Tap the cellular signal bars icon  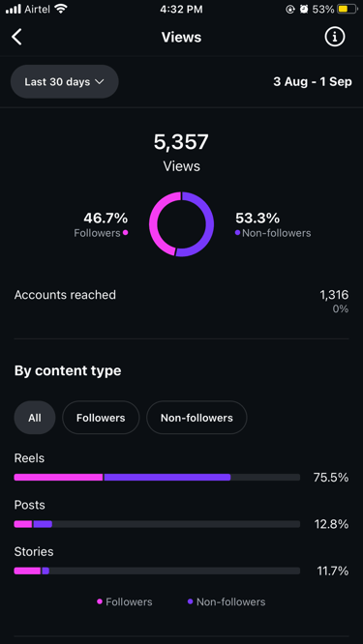tap(14, 9)
